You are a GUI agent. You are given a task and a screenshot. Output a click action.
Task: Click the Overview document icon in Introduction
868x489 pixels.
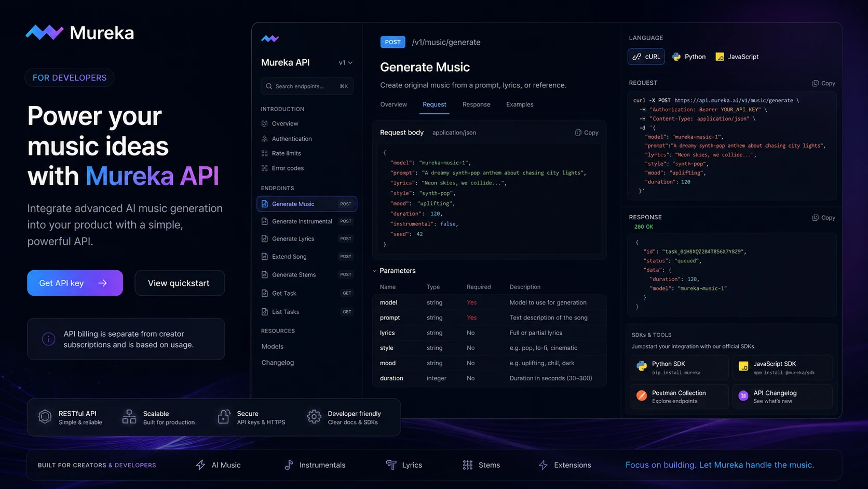tap(265, 124)
